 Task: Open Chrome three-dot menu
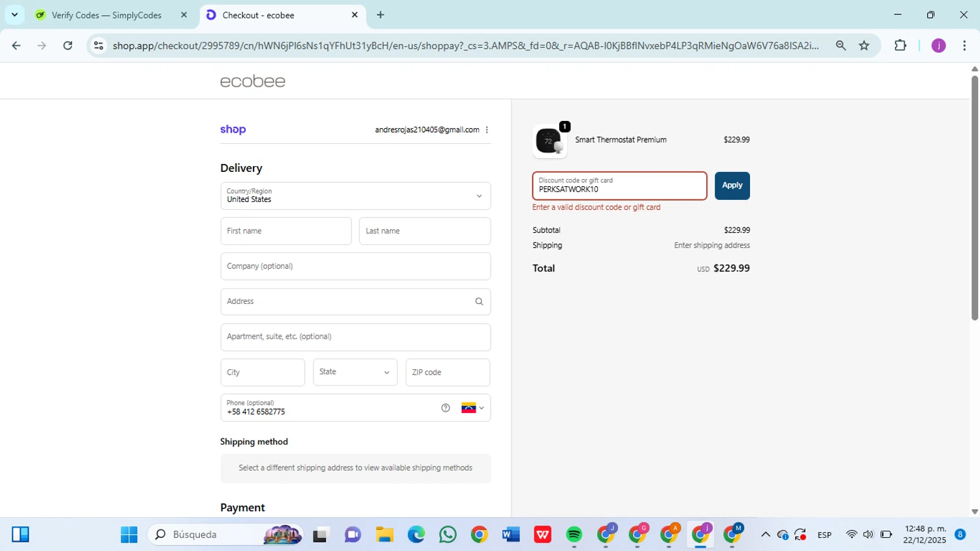964,45
